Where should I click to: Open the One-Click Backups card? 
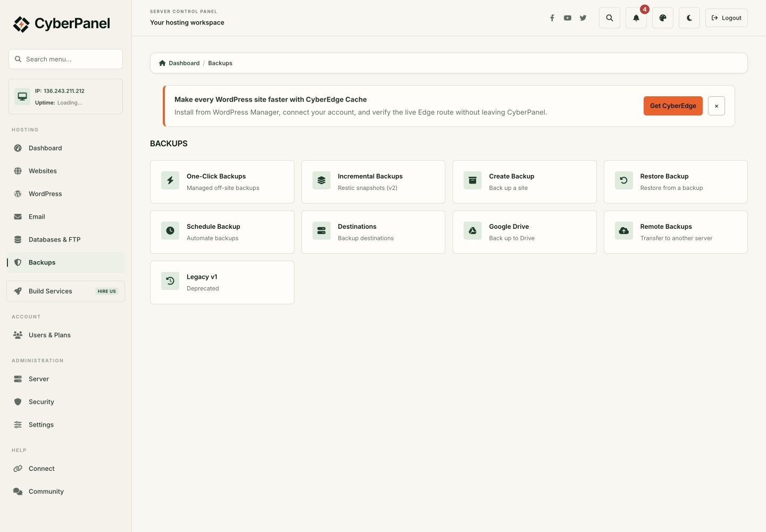coord(222,182)
